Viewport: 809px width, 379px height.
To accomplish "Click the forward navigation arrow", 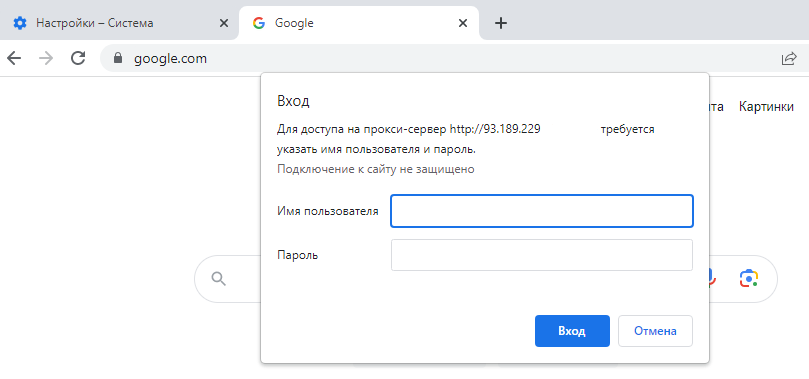I will (x=46, y=58).
